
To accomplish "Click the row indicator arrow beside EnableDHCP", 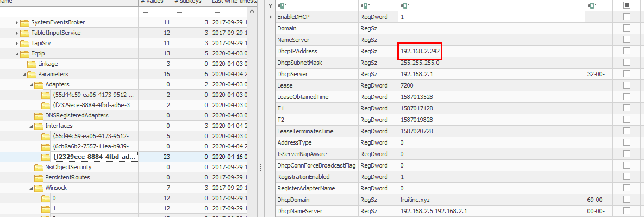I will [270, 17].
